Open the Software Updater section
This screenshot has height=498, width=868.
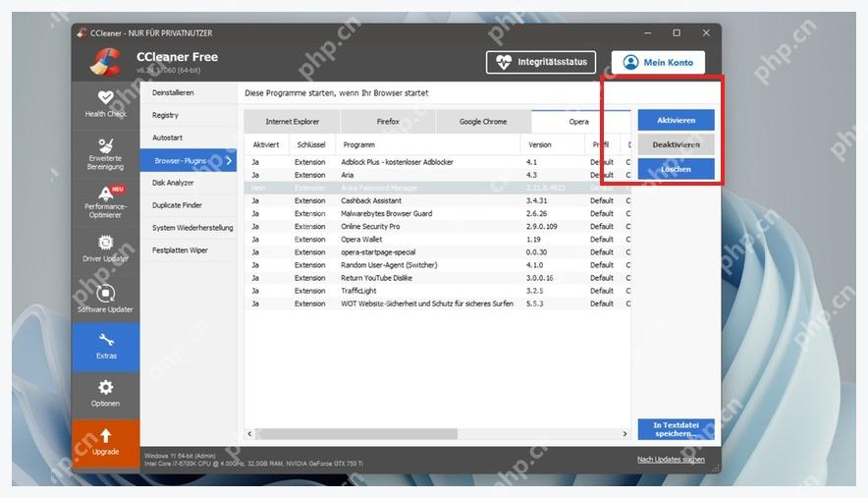pyautogui.click(x=105, y=299)
